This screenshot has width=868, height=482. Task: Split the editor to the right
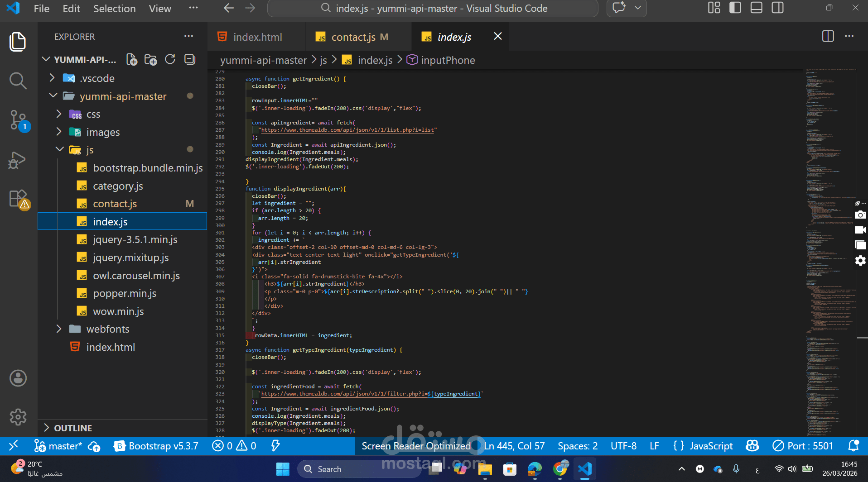coord(828,37)
